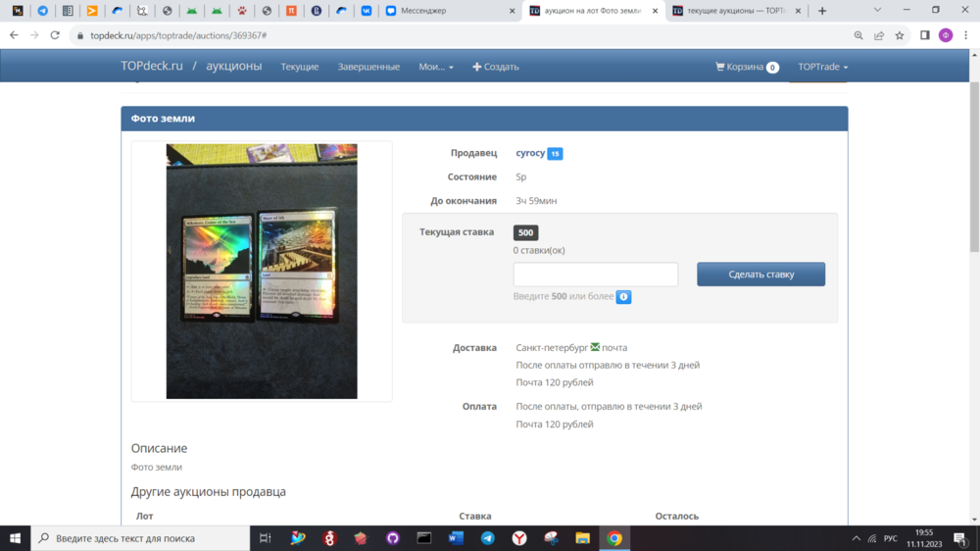Focus the bid amount input field
Viewport: 980px width, 551px height.
coord(596,274)
